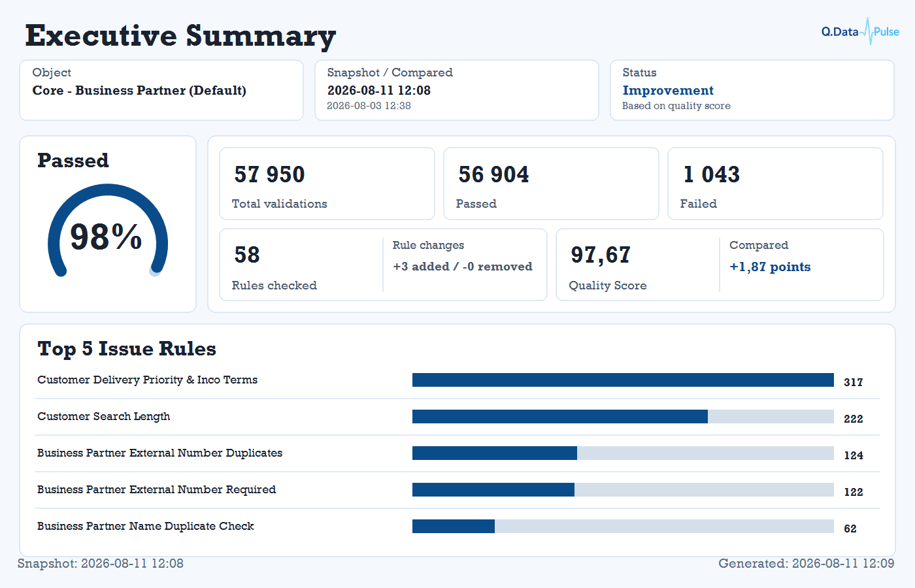Viewport: 915px width, 588px height.
Task: Select the Object card value Core - Business Partner (Default)
Action: 139,90
